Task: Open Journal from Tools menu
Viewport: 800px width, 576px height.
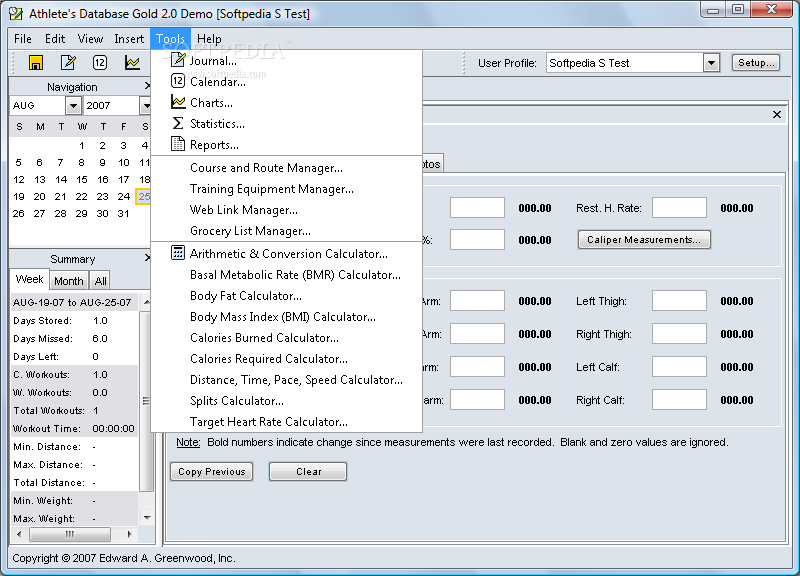Action: click(287, 61)
